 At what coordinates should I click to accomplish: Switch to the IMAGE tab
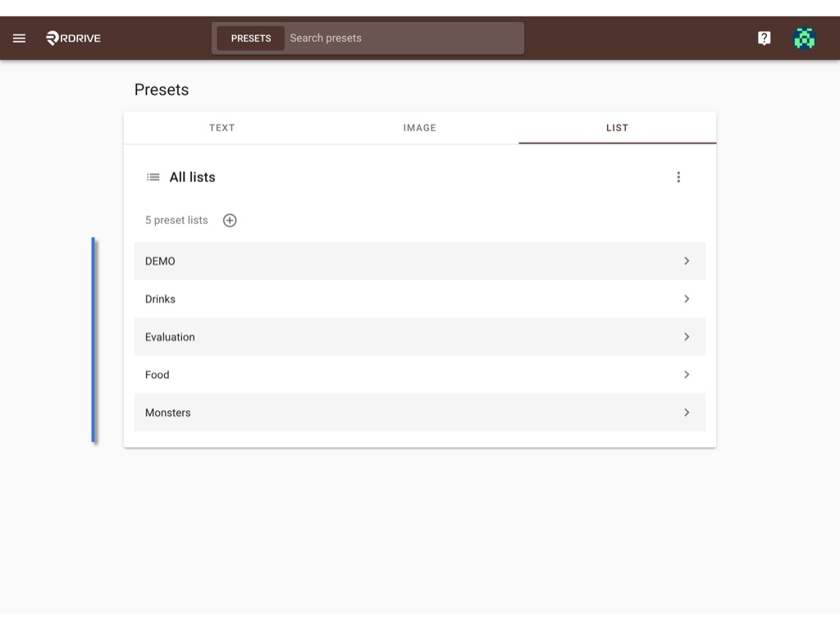coord(419,128)
